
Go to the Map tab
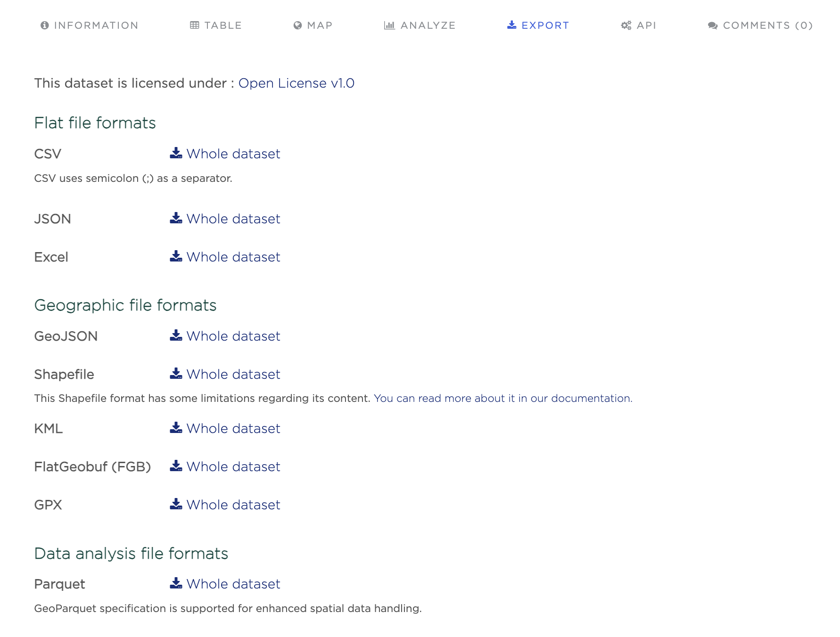click(x=313, y=25)
